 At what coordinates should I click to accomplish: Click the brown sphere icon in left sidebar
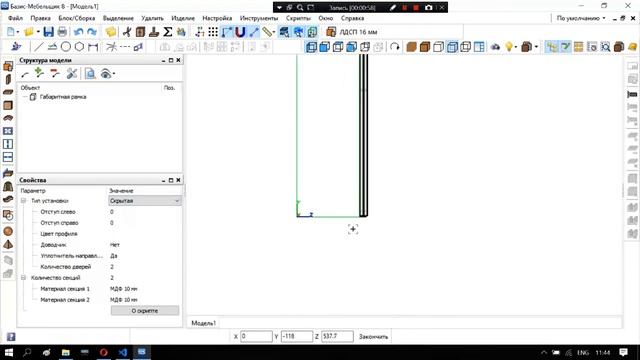click(x=8, y=231)
